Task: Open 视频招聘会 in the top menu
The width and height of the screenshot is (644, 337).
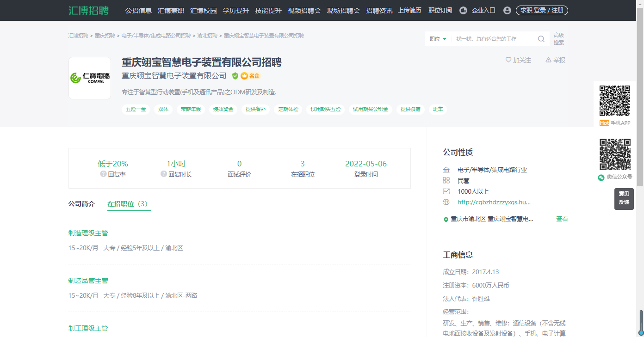Action: click(304, 10)
